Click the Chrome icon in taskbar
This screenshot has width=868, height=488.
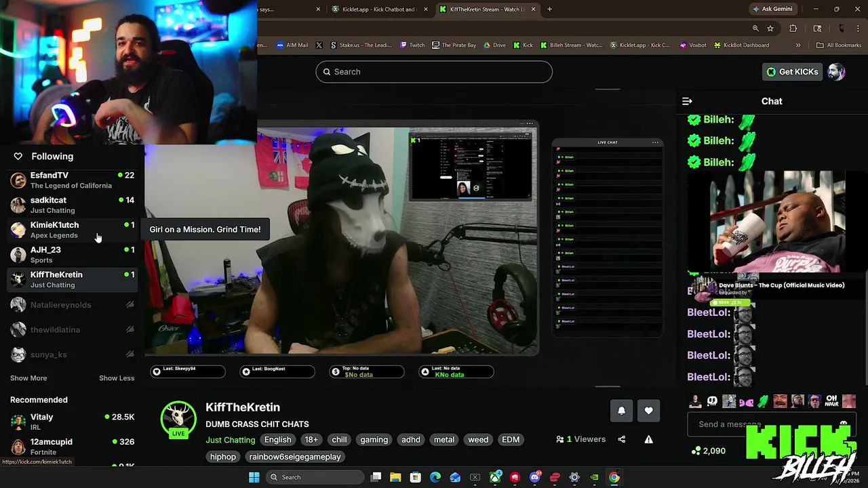coord(614,477)
